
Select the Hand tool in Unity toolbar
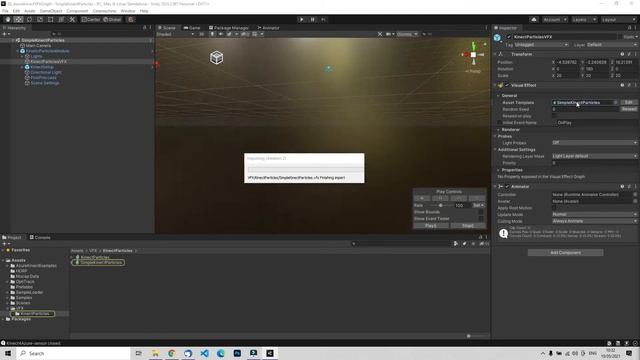coord(8,20)
